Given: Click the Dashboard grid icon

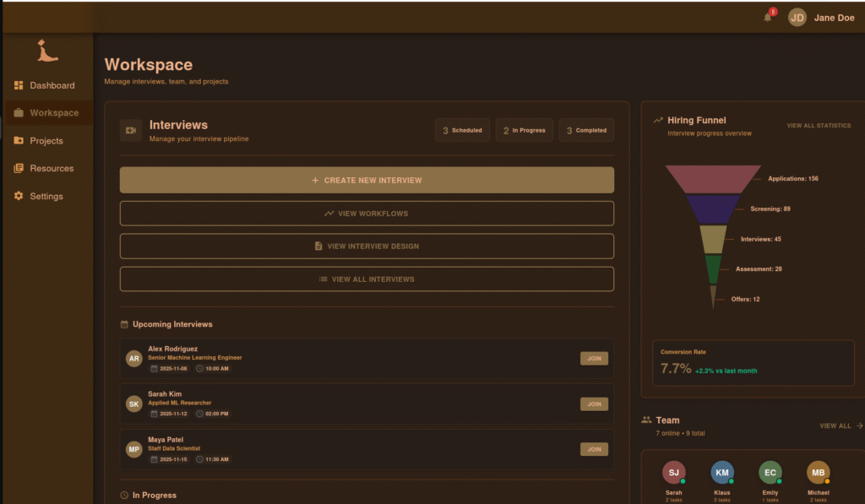Looking at the screenshot, I should (x=19, y=85).
